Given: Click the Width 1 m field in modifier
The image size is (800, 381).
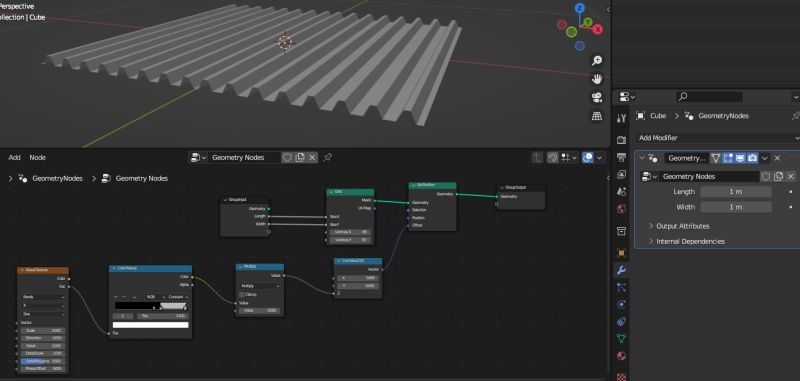Looking at the screenshot, I should (736, 207).
